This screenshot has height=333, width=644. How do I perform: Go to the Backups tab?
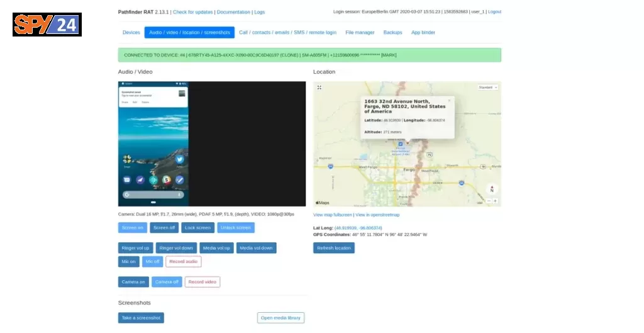[x=392, y=33]
